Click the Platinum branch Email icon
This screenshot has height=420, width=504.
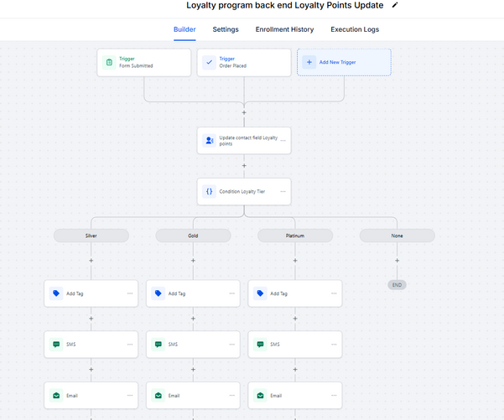pyautogui.click(x=261, y=395)
